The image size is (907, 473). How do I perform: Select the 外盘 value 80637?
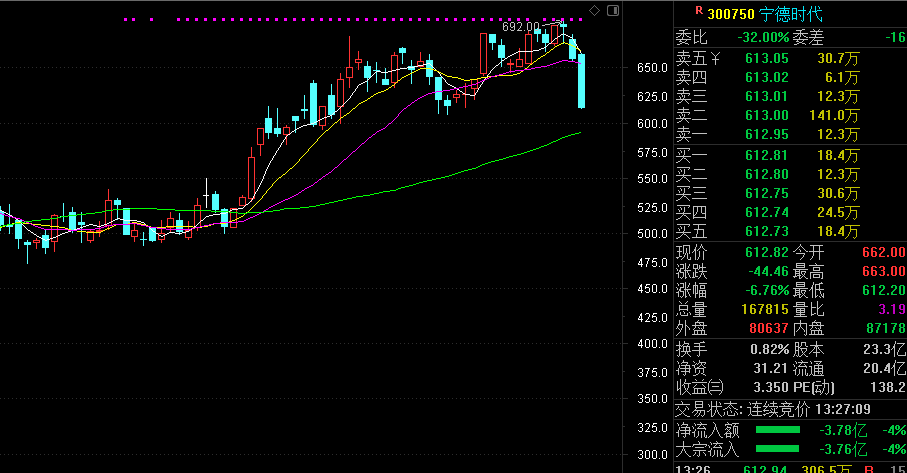click(x=768, y=328)
